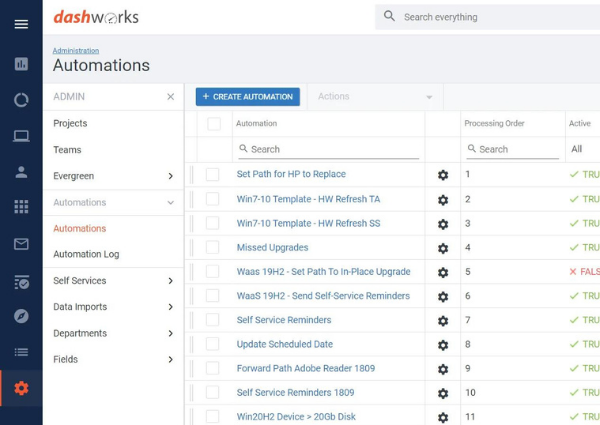The image size is (600, 425).
Task: Select Teams in admin menu
Action: click(x=67, y=150)
